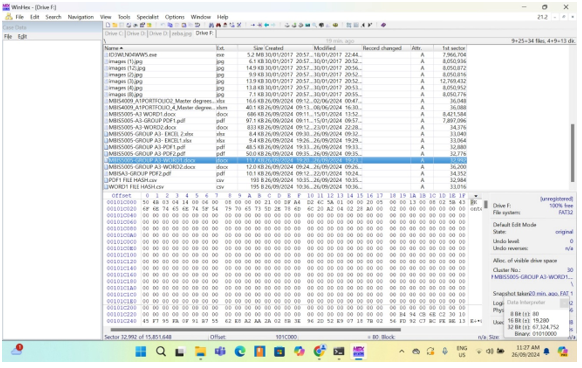Open Microsoft Edge from the taskbar
The width and height of the screenshot is (582, 368).
(x=240, y=351)
